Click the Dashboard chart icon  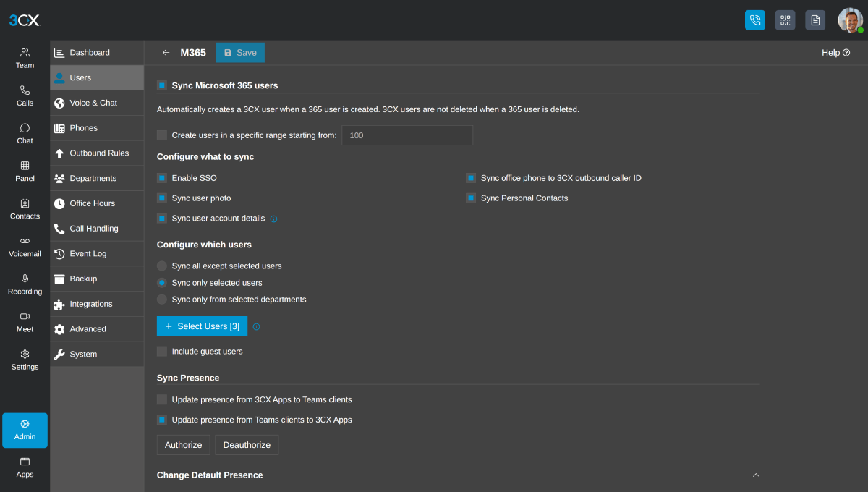pyautogui.click(x=59, y=53)
